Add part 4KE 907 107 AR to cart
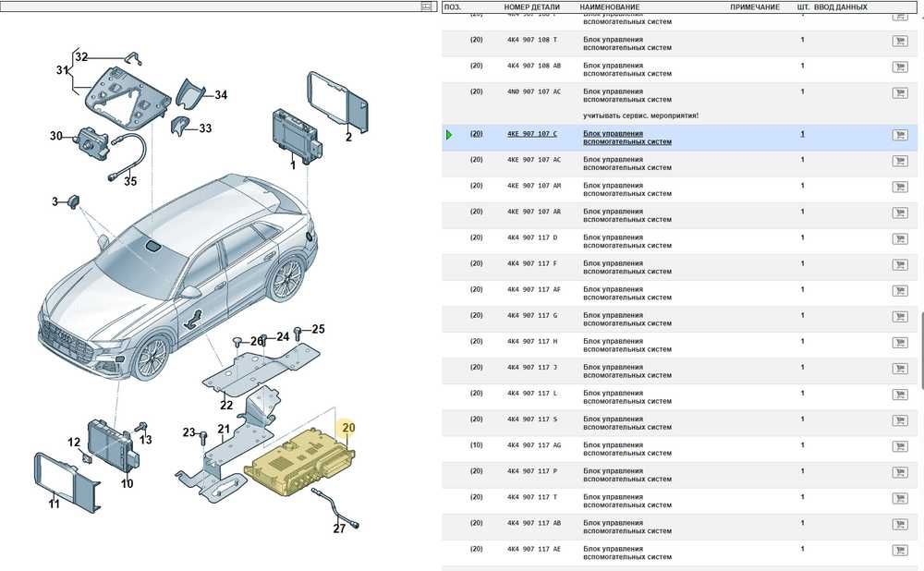The width and height of the screenshot is (924, 571). (899, 213)
